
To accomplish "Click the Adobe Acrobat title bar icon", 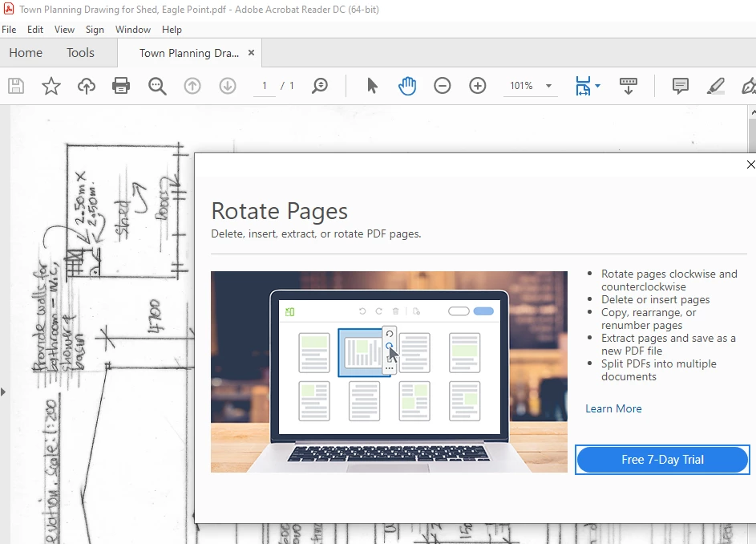I will point(9,9).
